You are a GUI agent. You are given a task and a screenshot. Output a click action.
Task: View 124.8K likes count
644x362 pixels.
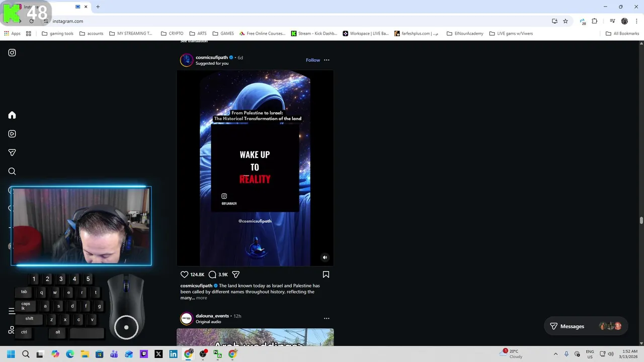197,275
